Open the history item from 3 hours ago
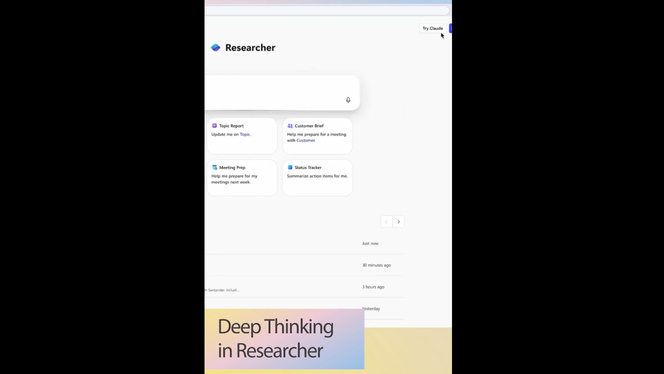 point(304,287)
